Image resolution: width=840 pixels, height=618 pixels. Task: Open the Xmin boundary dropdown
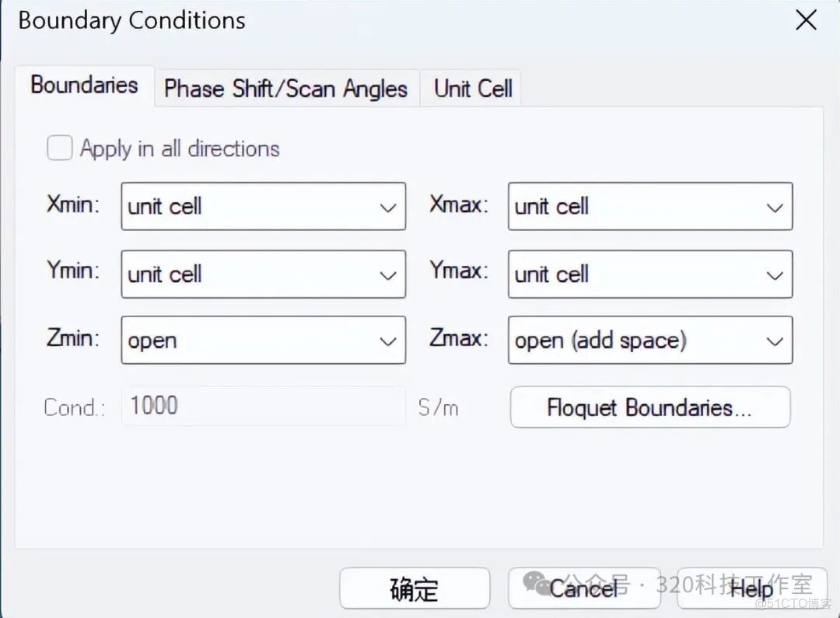click(x=263, y=206)
